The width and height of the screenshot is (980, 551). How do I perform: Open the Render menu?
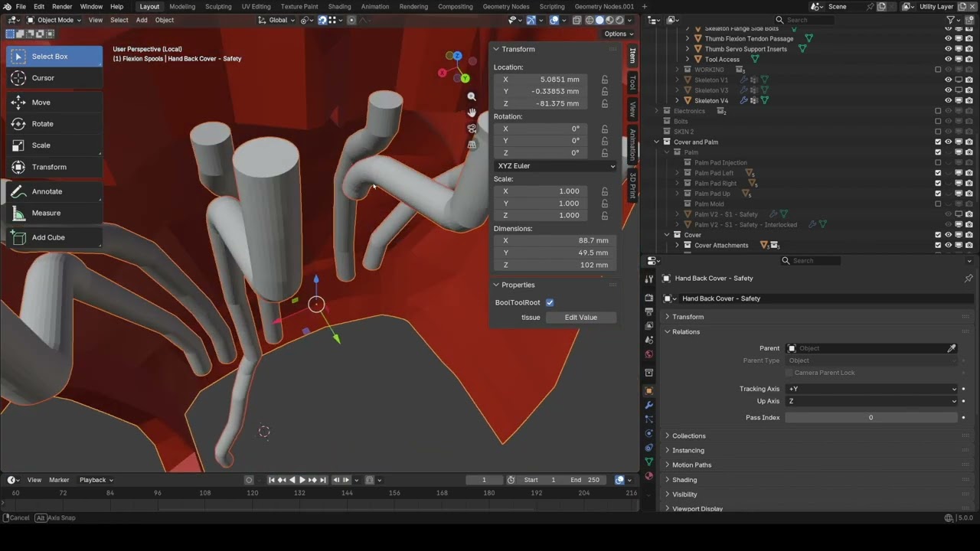pyautogui.click(x=62, y=7)
